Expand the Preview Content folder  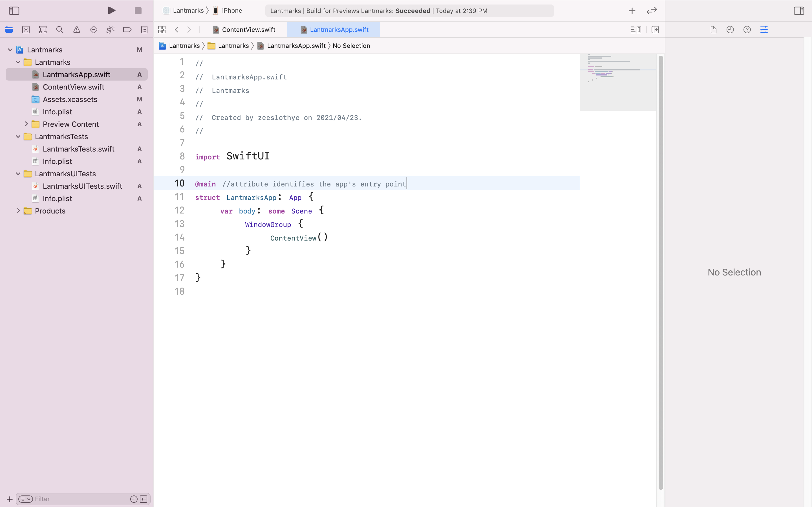click(26, 124)
